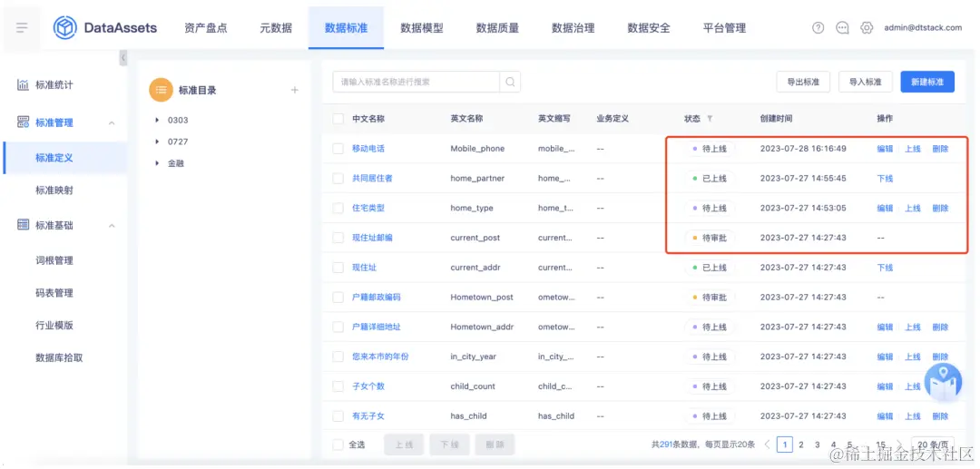Image resolution: width=980 pixels, height=469 pixels.
Task: Go to page 2 in pagination
Action: coord(800,445)
